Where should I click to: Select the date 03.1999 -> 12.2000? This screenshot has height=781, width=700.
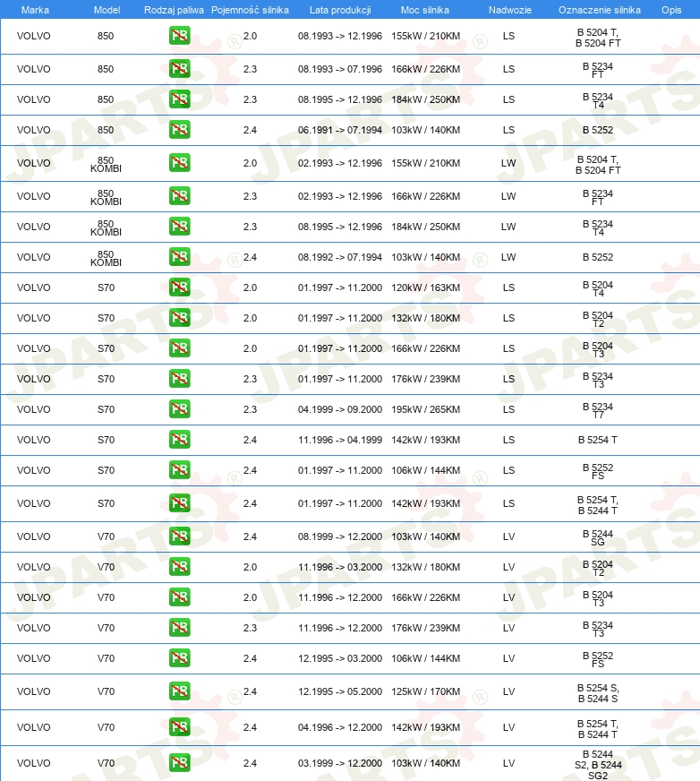click(x=340, y=763)
